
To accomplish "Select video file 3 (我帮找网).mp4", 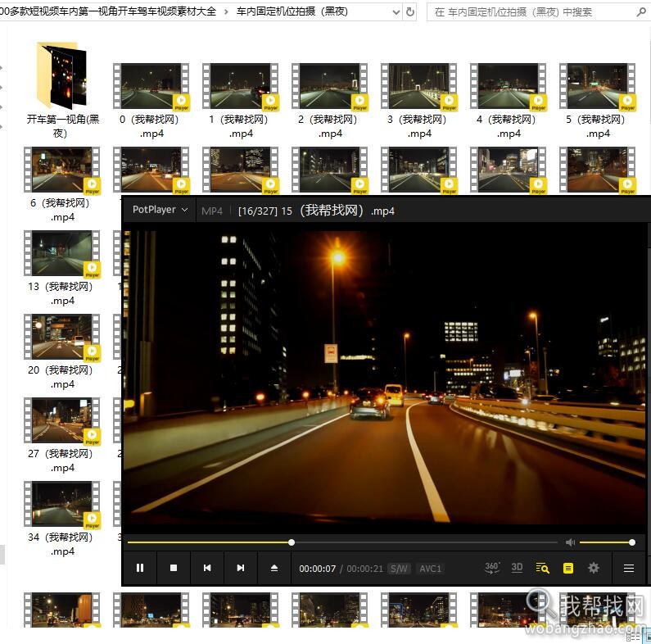I will (x=419, y=101).
